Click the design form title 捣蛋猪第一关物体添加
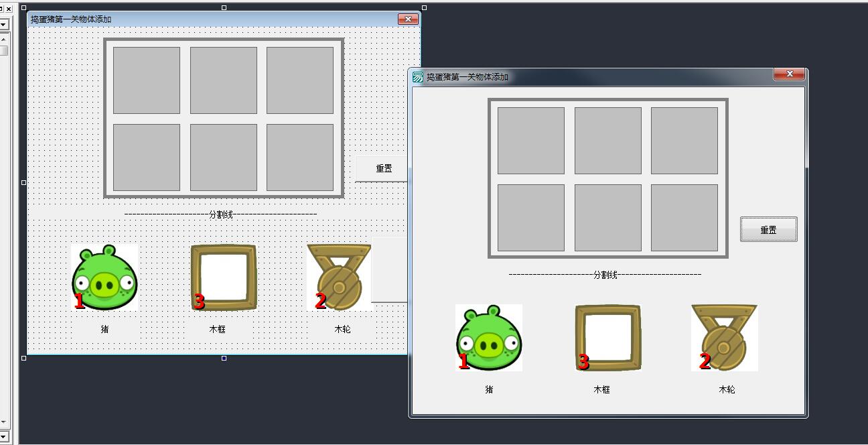Viewport: 868px width, 445px height. click(x=71, y=19)
